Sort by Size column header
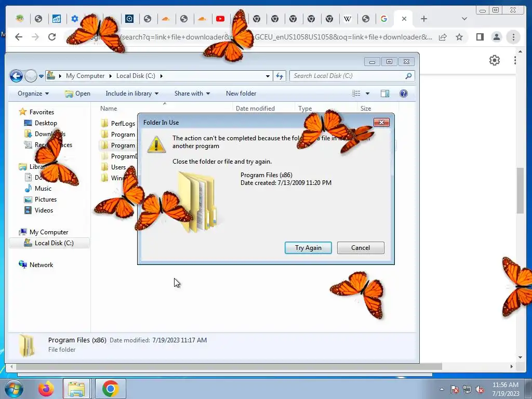Viewport: 532px width, 399px height. point(365,109)
